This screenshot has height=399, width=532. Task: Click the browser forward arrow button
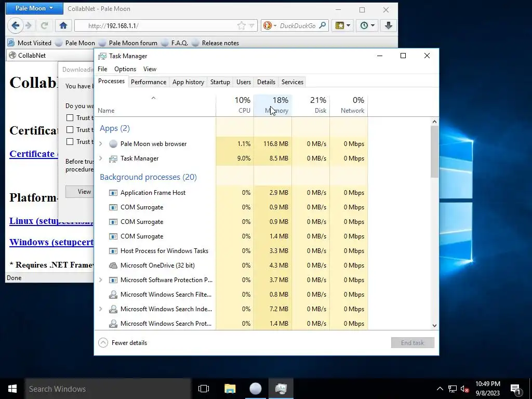[29, 25]
